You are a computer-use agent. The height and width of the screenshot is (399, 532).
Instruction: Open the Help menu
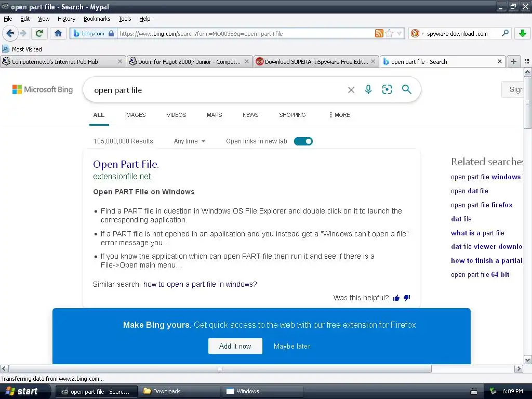[x=144, y=19]
